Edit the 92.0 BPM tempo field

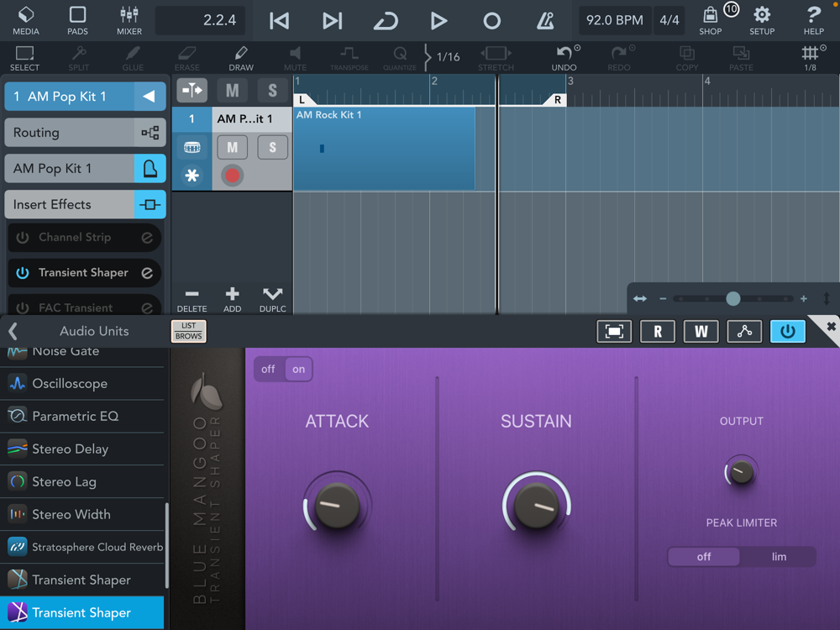point(615,20)
